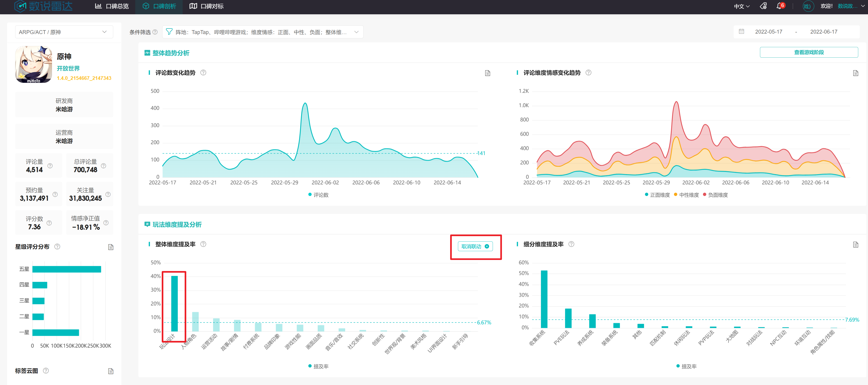Click the 数说雷达 logo

point(43,6)
